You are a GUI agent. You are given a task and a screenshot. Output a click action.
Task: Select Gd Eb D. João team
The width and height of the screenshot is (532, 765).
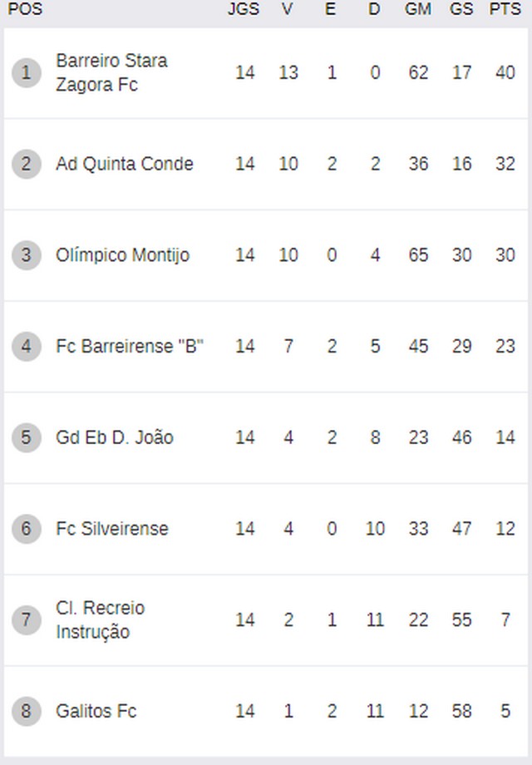tap(115, 437)
